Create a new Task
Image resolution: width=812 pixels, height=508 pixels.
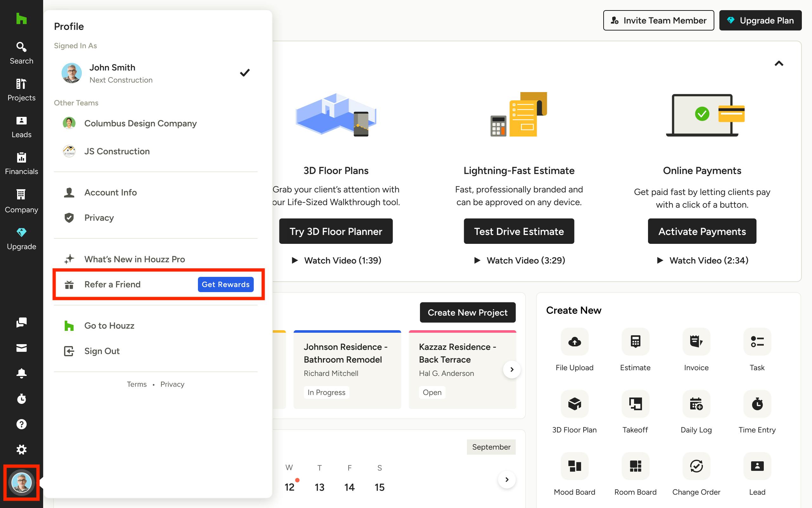pyautogui.click(x=757, y=350)
